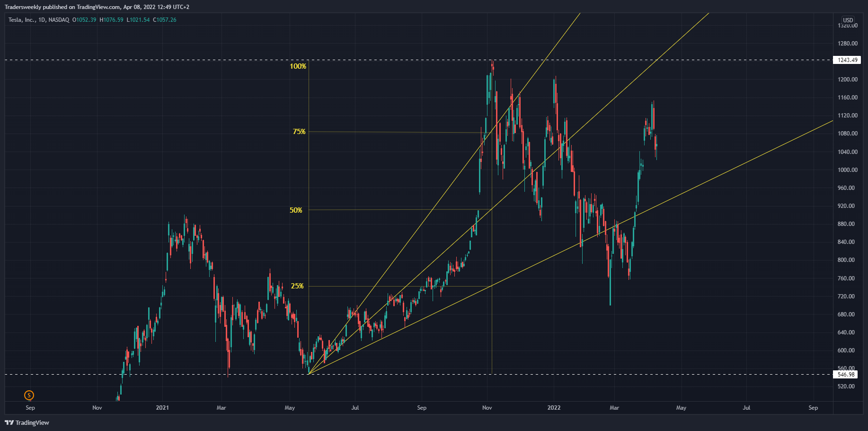The height and width of the screenshot is (431, 868).
Task: Click the 880.00 price axis label
Action: coord(846,224)
